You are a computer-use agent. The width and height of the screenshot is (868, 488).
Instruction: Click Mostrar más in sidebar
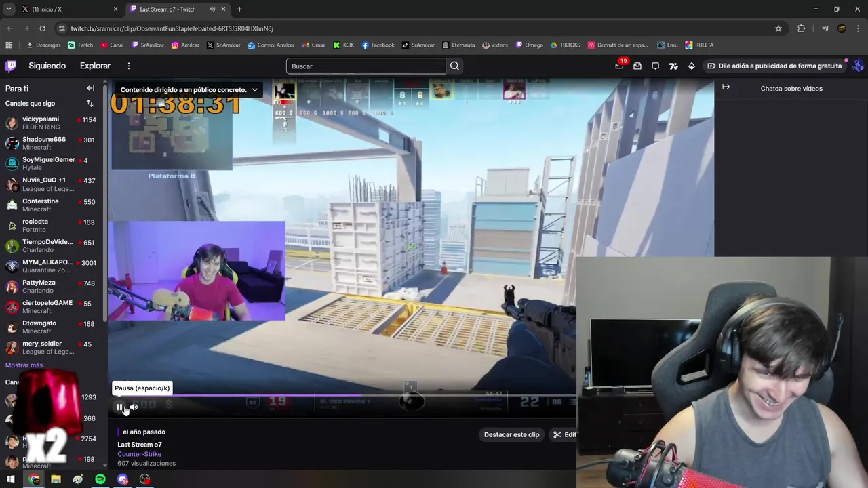[x=24, y=365]
